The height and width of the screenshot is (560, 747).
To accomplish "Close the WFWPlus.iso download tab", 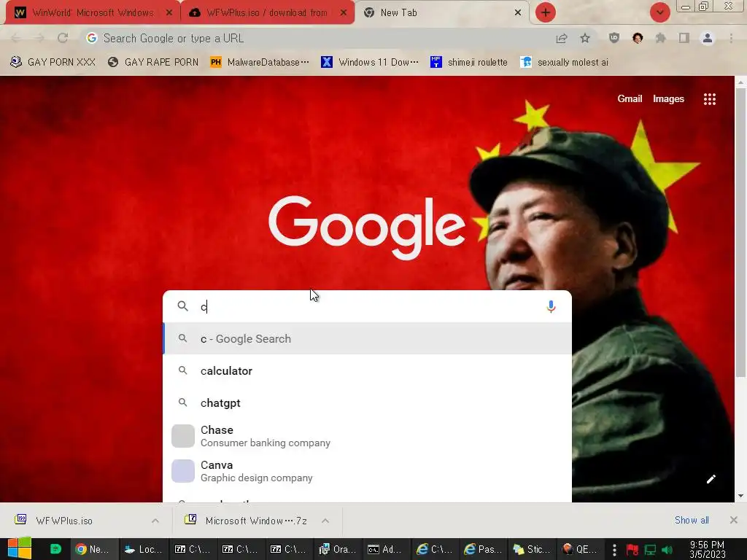I will point(344,13).
